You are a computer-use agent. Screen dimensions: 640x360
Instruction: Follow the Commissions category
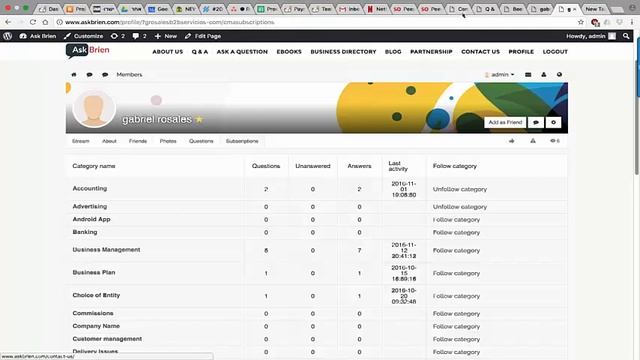coord(456,314)
